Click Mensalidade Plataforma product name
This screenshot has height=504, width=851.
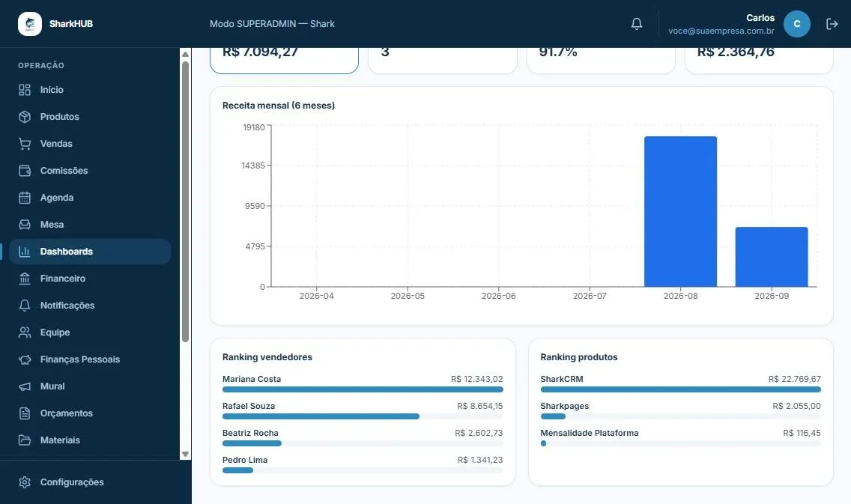pos(590,433)
